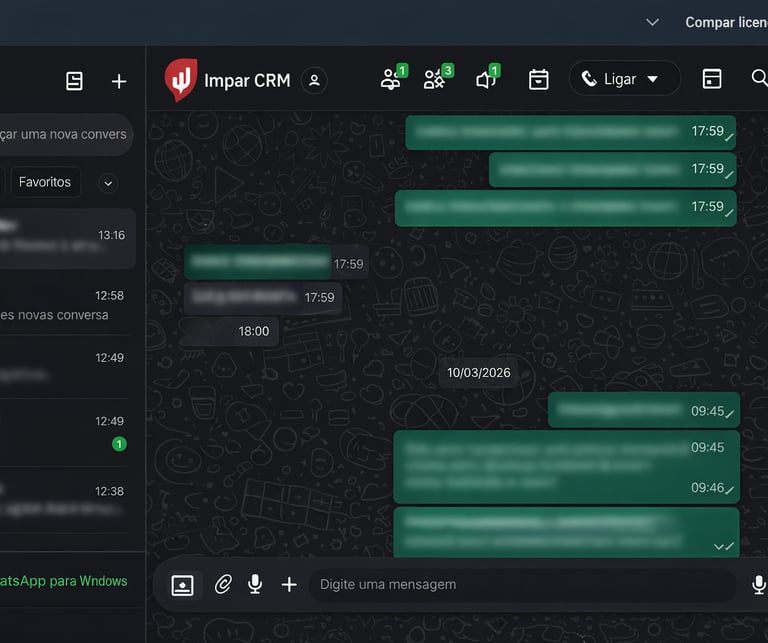
Task: Open the WhatsApp para Windows link
Action: click(x=64, y=581)
